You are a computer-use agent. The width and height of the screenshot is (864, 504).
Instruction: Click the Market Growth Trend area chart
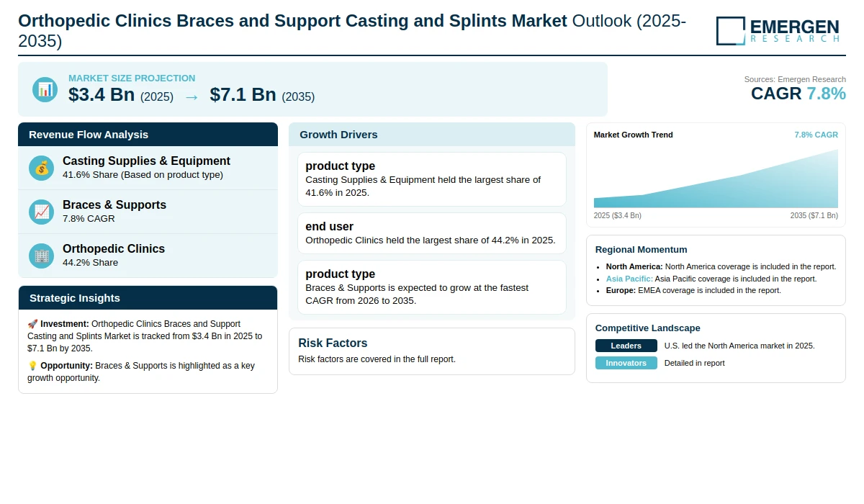pyautogui.click(x=716, y=179)
